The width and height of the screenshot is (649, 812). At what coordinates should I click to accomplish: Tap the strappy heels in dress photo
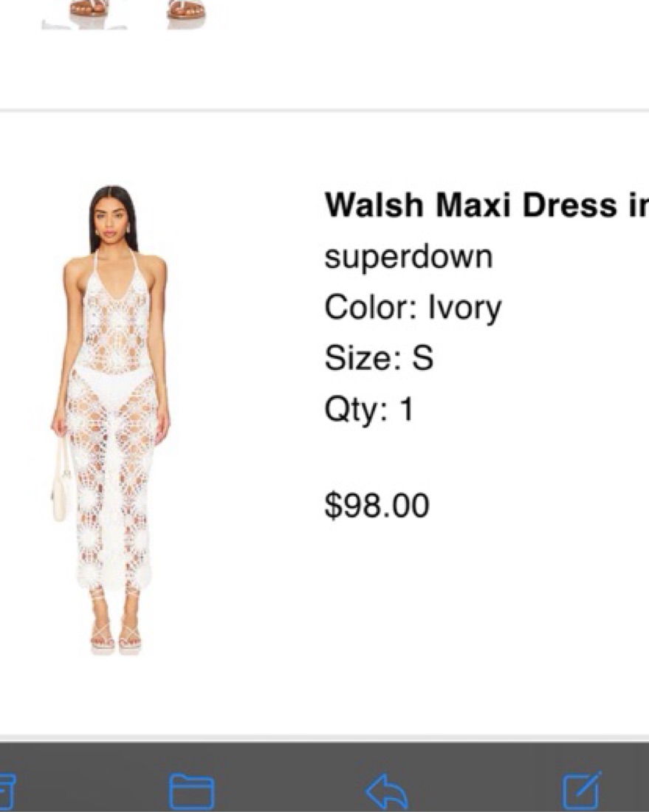pyautogui.click(x=115, y=635)
